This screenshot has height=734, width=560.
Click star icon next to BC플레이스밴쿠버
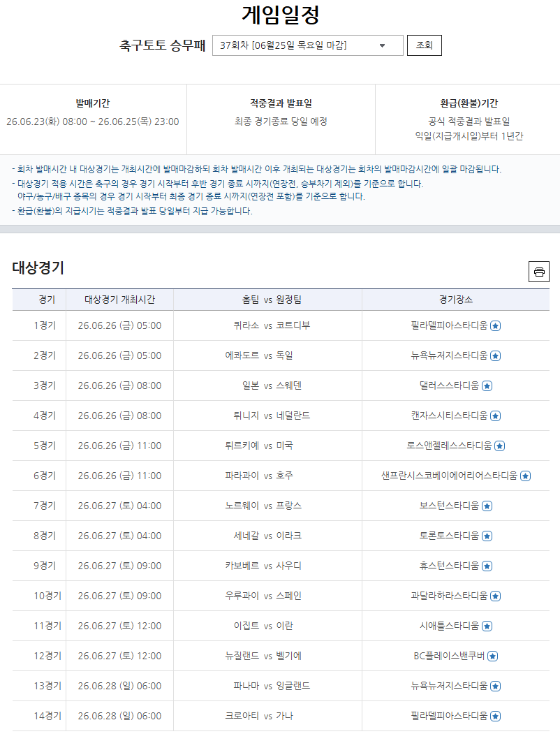coord(493,656)
